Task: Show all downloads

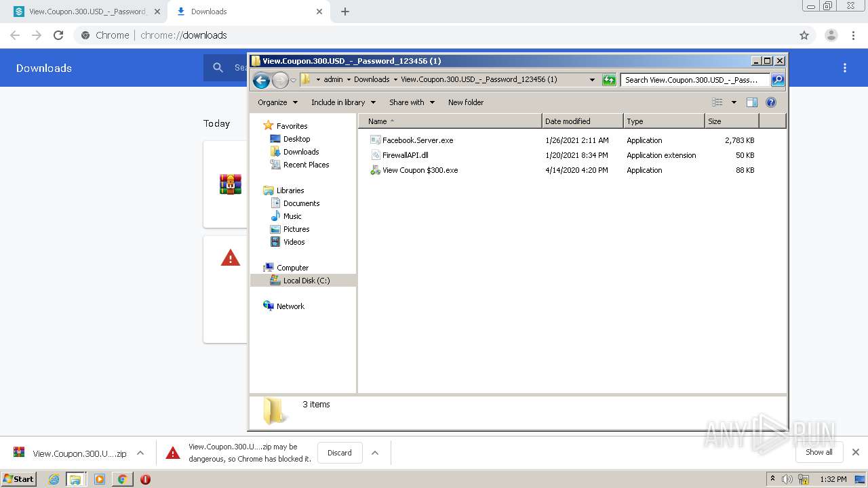Action: tap(819, 452)
